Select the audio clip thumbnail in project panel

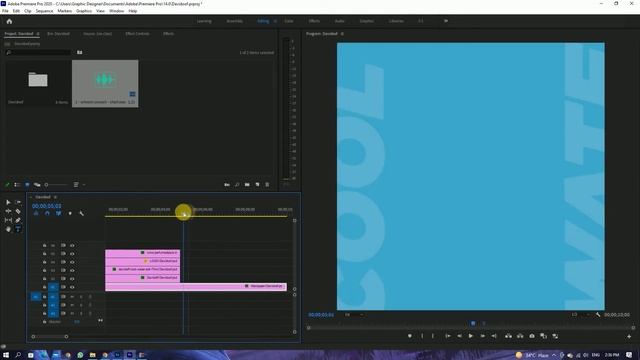105,84
